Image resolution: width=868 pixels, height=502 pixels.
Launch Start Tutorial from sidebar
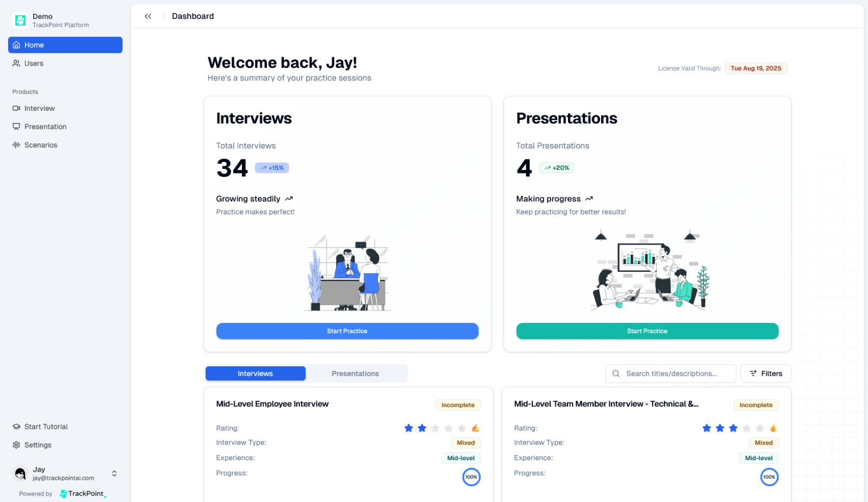46,427
